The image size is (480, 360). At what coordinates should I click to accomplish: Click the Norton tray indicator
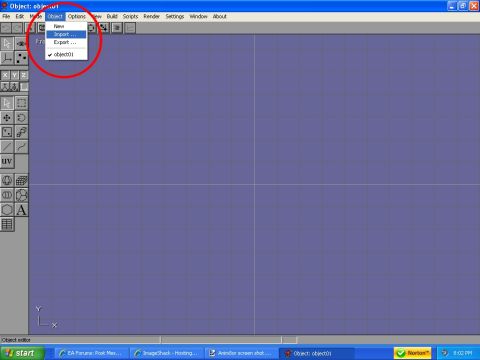[x=412, y=353]
